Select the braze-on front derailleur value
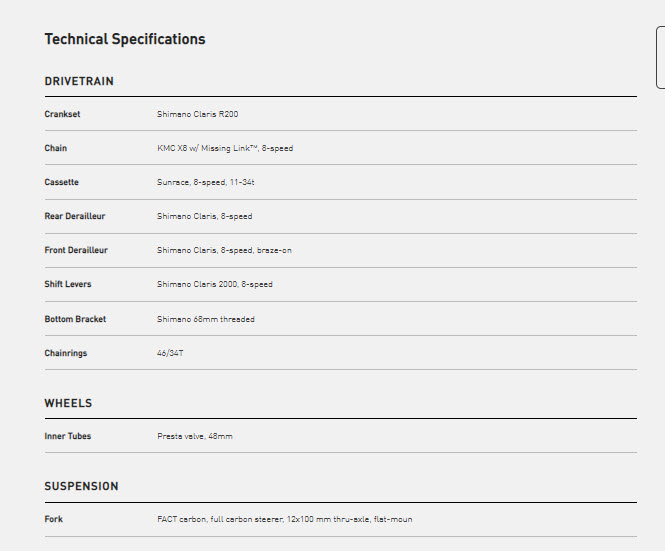Viewport: 665px width, 551px height. coord(222,250)
